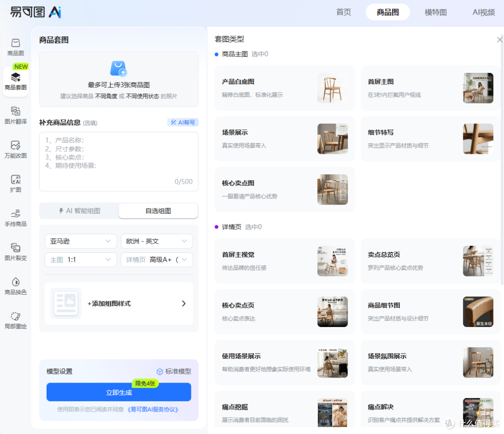
Task: Select the 卖点总览页 card
Action: tap(430, 261)
